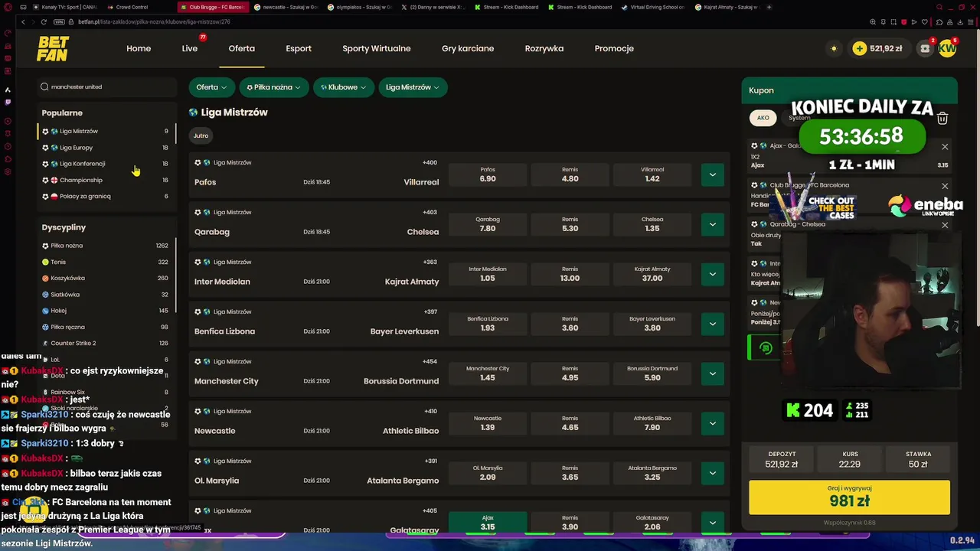Open the Klubowe filter dropdown
The width and height of the screenshot is (980, 551).
point(343,87)
